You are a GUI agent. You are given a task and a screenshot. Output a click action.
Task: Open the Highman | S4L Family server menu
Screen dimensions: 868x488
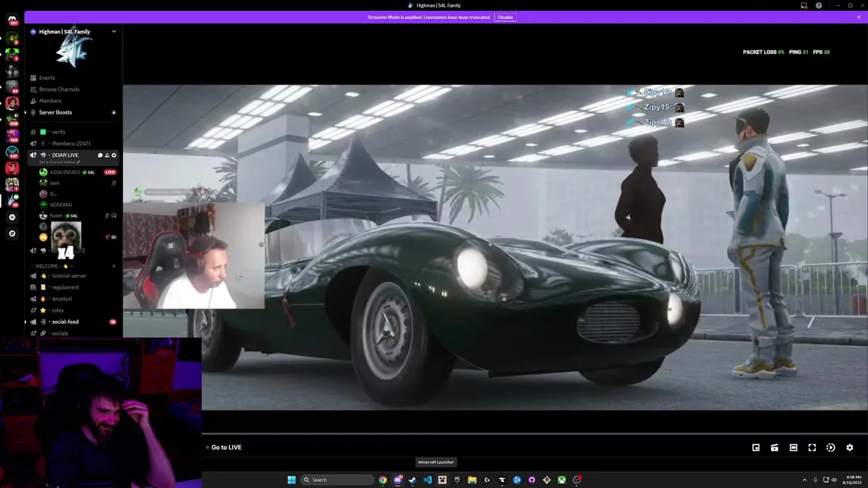73,31
